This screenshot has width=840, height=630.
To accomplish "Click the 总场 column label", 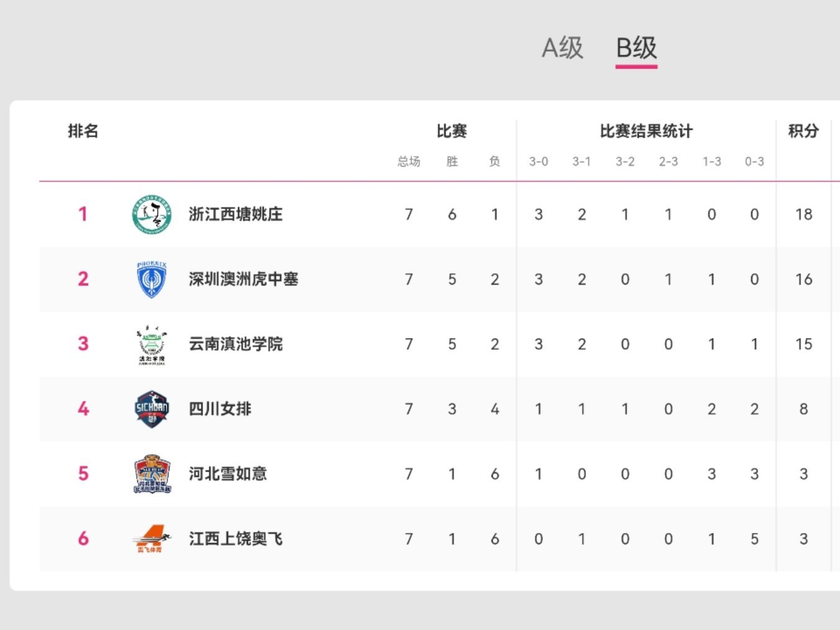I will pyautogui.click(x=409, y=162).
